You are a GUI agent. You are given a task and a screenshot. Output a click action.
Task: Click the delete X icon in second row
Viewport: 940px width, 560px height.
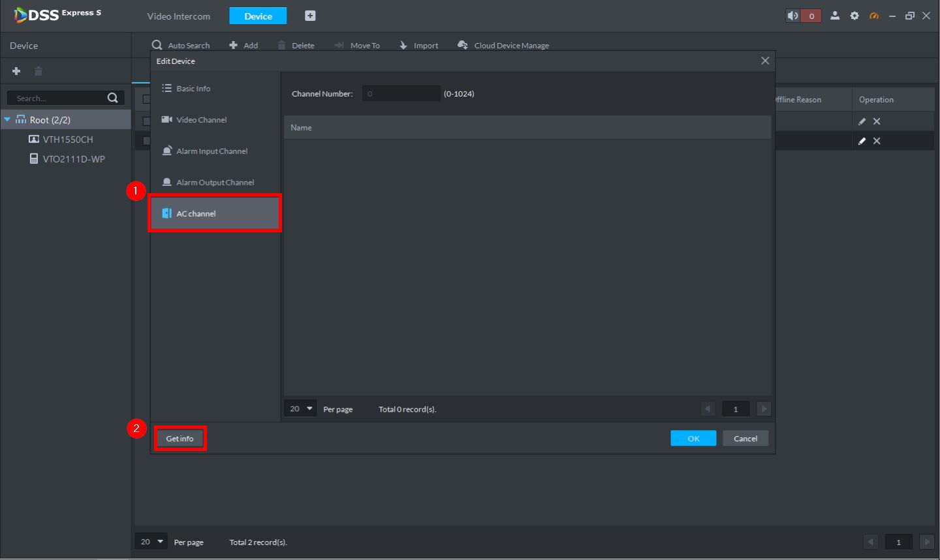click(x=877, y=141)
